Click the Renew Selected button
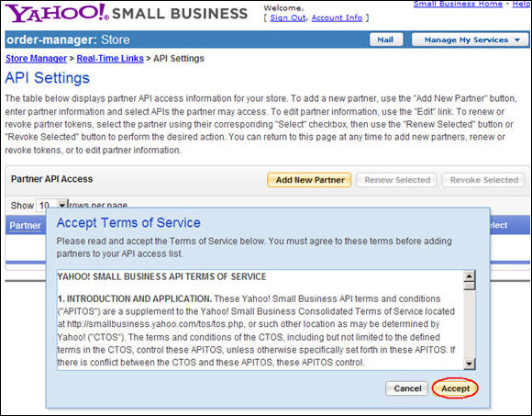 pos(397,180)
